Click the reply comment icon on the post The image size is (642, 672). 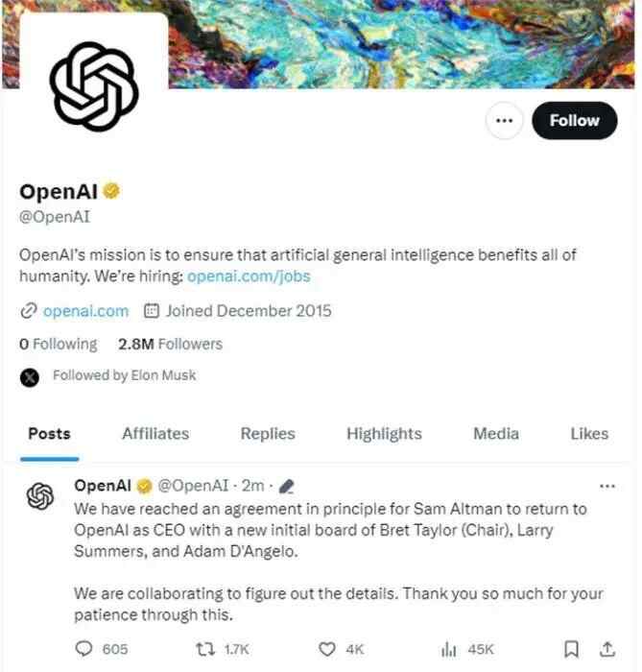[x=84, y=650]
